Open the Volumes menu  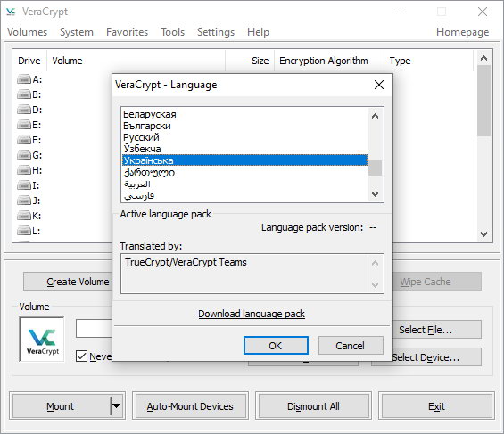(x=28, y=32)
